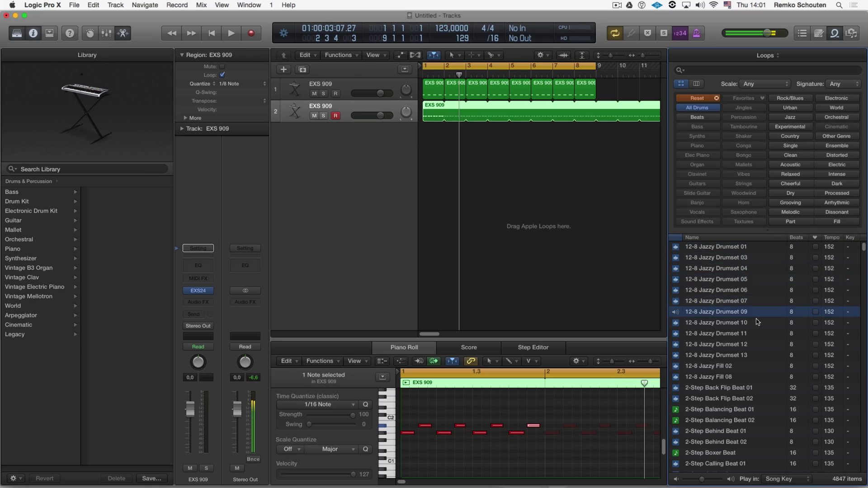Toggle the region Loop checkbox
868x488 pixels.
click(222, 75)
